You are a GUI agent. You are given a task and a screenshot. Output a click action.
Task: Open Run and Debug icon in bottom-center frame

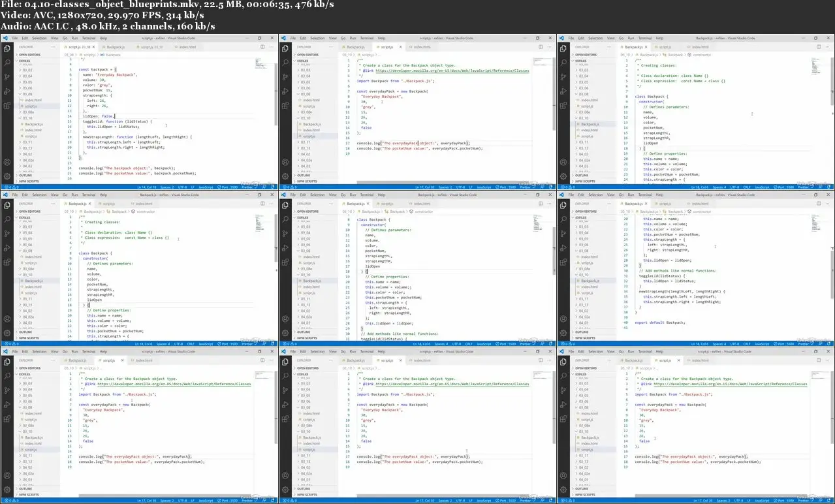[285, 405]
